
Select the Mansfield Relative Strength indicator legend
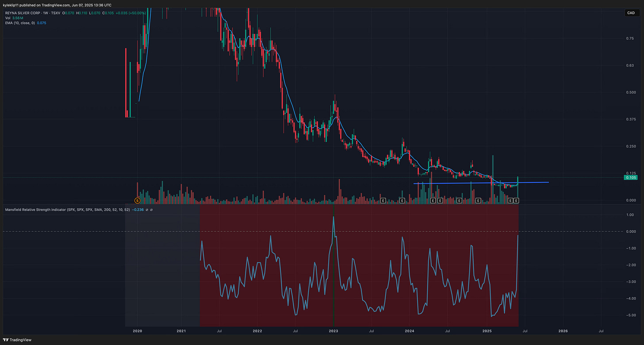point(67,209)
